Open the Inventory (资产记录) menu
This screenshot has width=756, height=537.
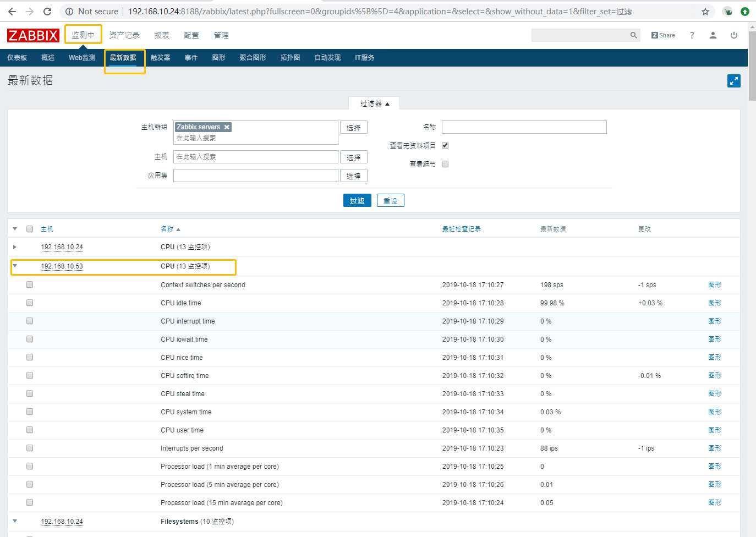pyautogui.click(x=124, y=35)
